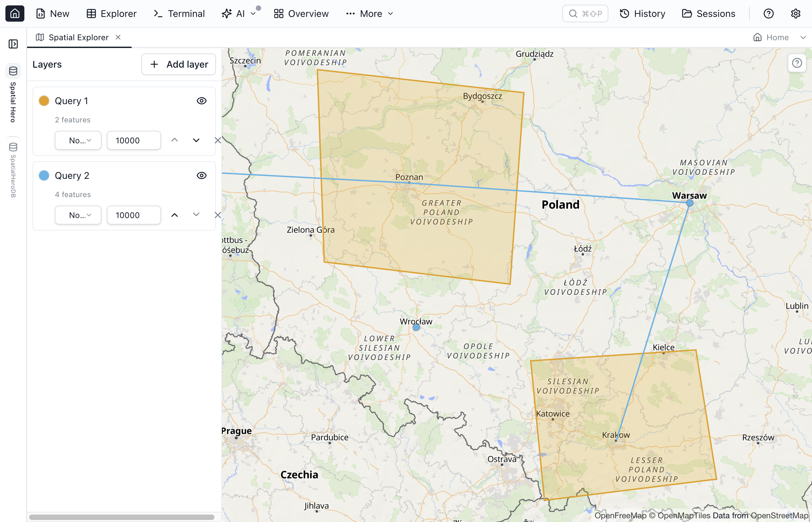
Task: Click the map tab icon beside Spatial Explorer
Action: (x=40, y=37)
